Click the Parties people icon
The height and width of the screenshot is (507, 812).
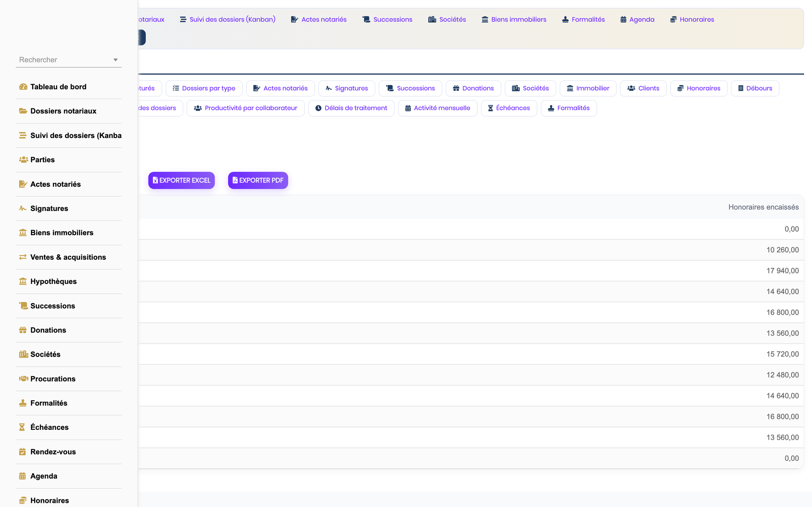pyautogui.click(x=23, y=160)
